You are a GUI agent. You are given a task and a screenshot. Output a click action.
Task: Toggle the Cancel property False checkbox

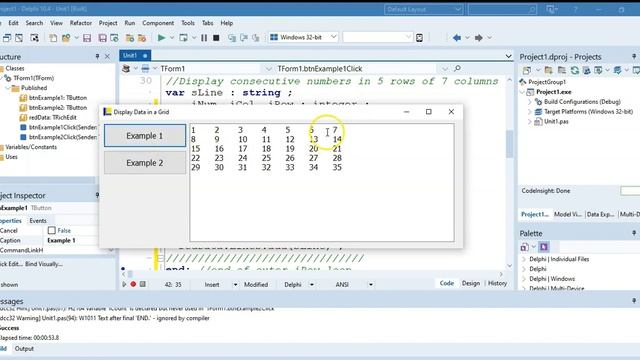click(x=51, y=231)
